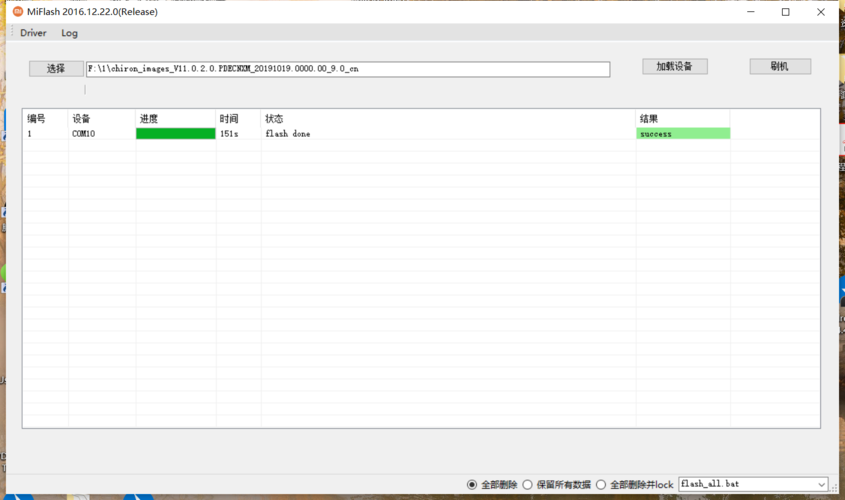Click the 选择 button to browse firmware folder

click(56, 68)
